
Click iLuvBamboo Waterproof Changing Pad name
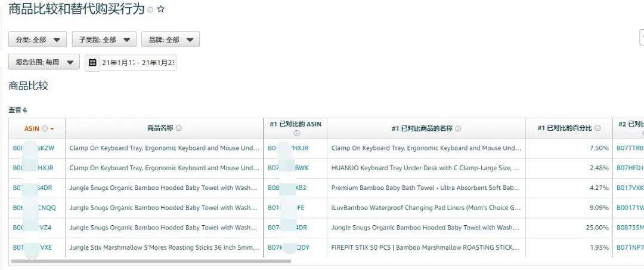click(x=426, y=208)
